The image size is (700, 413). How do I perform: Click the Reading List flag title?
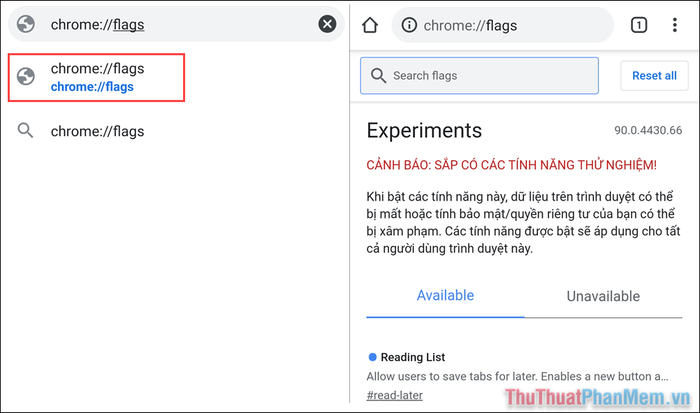(x=412, y=357)
